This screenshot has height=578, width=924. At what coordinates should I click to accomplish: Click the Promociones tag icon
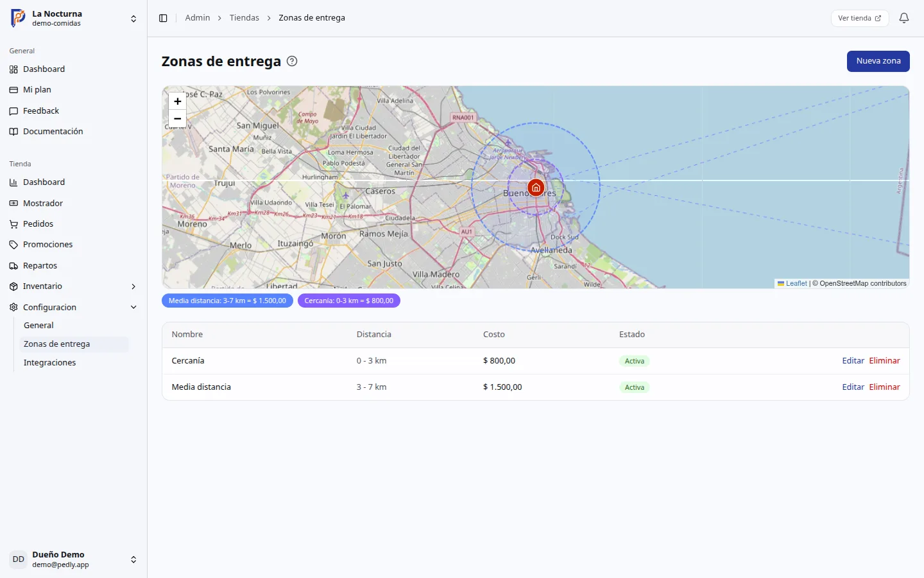(13, 245)
